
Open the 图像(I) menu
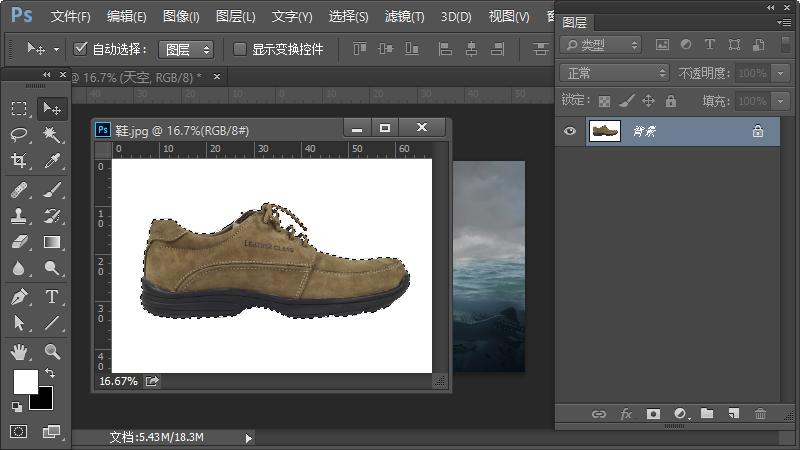point(181,17)
